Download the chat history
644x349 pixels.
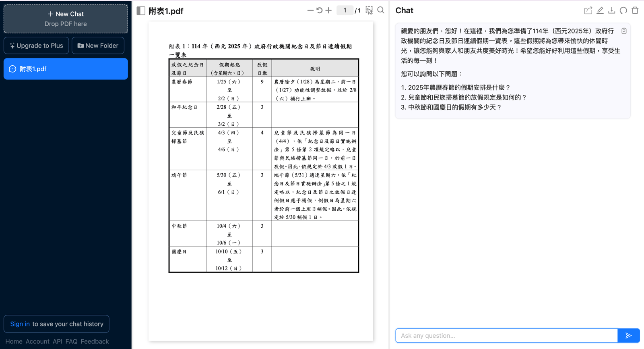[612, 10]
